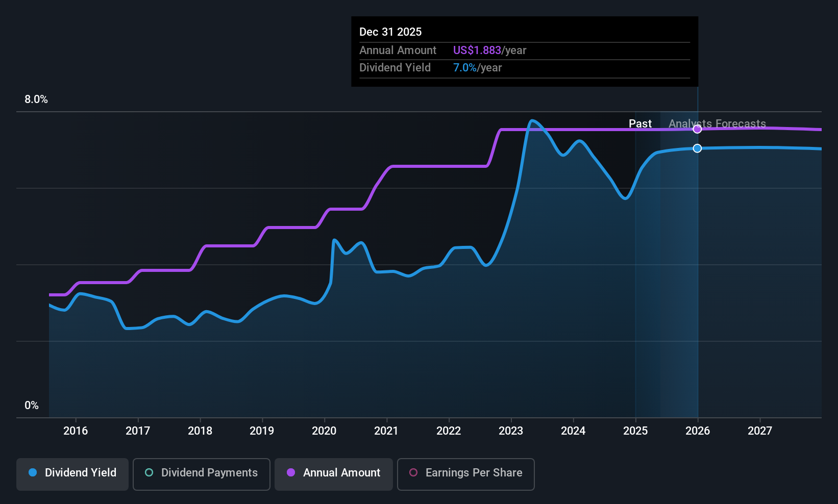Image resolution: width=838 pixels, height=504 pixels.
Task: Click the 2017 x-axis label
Action: [138, 431]
